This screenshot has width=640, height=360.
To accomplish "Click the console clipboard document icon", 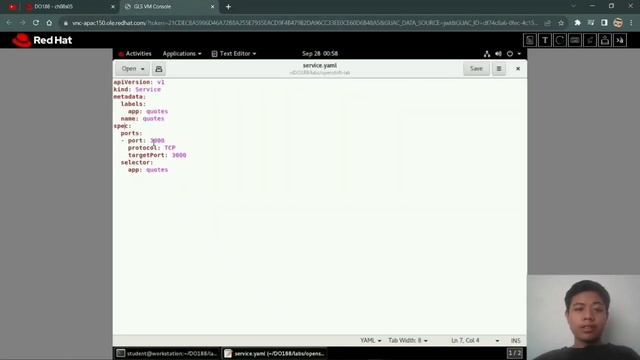I will 530,40.
